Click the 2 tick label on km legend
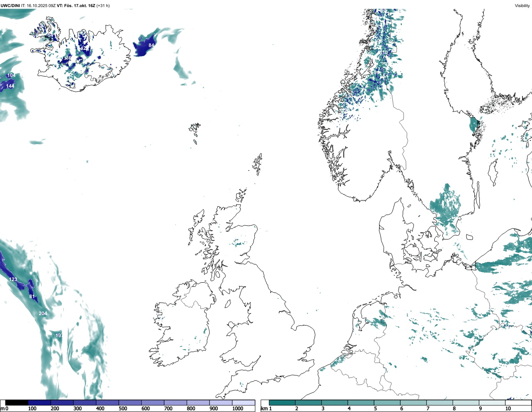 click(297, 409)
